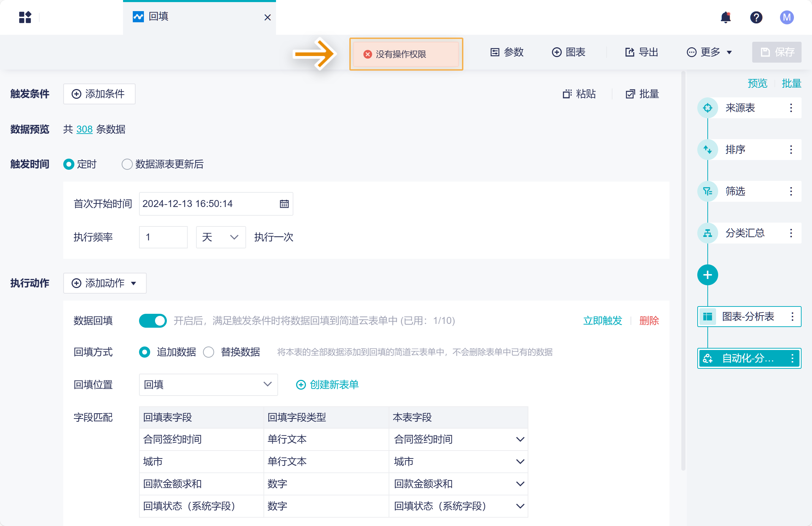This screenshot has height=526, width=812.
Task: Click the calendar icon in start time field
Action: [284, 204]
